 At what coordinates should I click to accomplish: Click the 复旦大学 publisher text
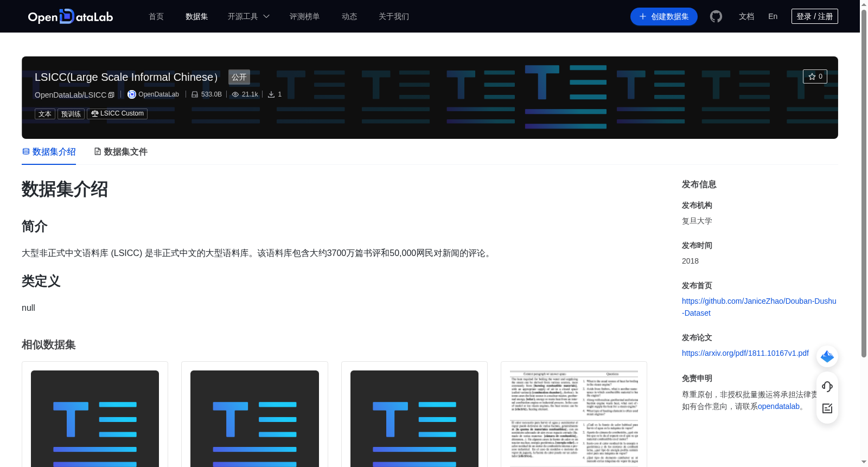coord(697,221)
